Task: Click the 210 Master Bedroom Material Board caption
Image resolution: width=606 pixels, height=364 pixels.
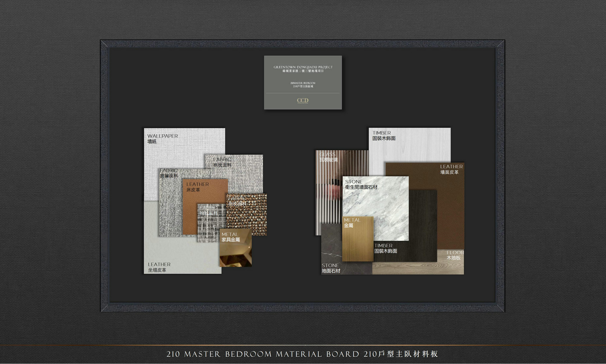Action: [x=302, y=354]
